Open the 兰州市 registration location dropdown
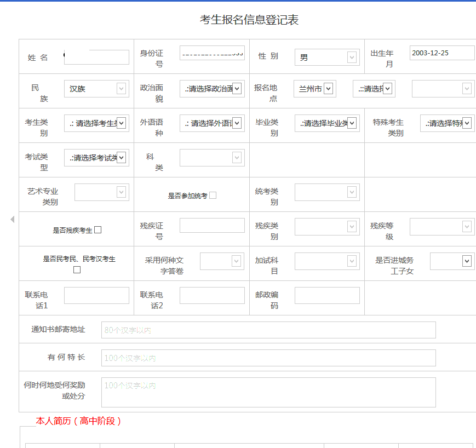This screenshot has height=448, width=476. tap(314, 88)
